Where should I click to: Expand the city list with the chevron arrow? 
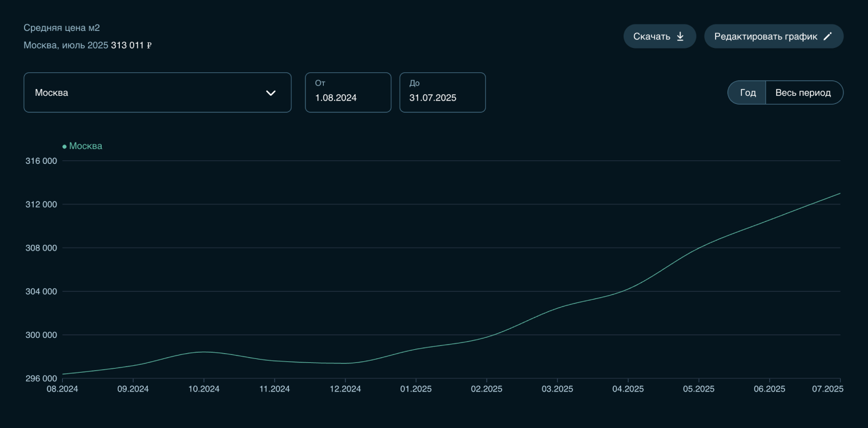[271, 93]
